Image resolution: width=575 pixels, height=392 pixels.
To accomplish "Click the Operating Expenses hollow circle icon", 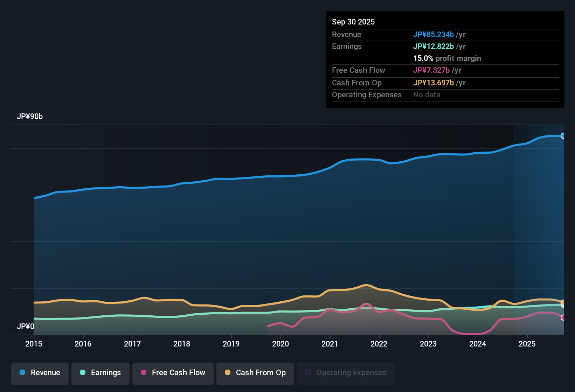I will pyautogui.click(x=309, y=373).
